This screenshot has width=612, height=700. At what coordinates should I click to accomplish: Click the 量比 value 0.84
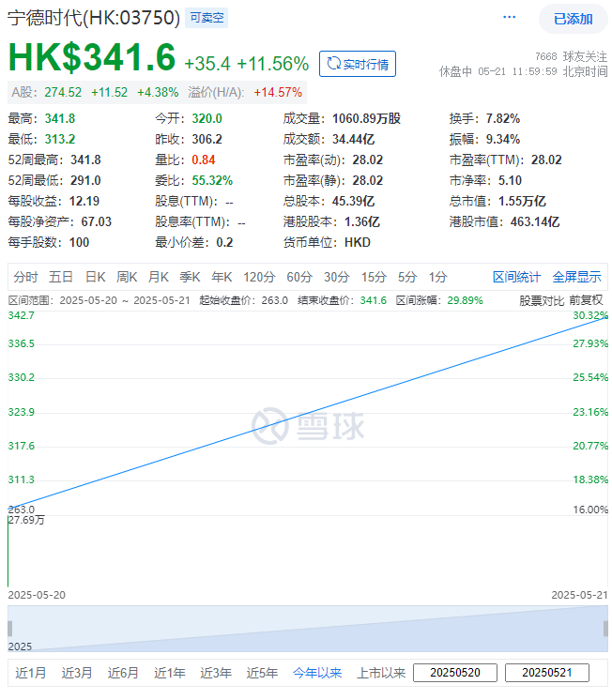tap(204, 160)
